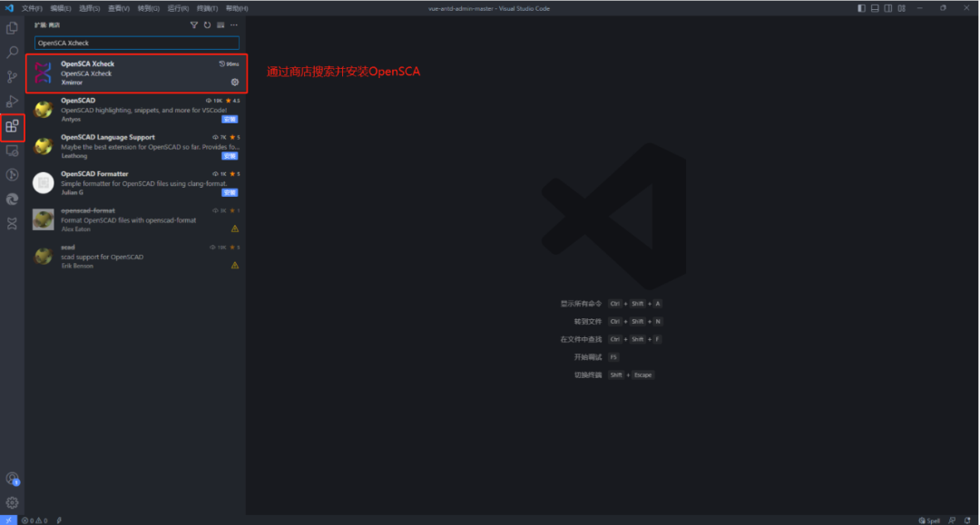The height and width of the screenshot is (525, 980).
Task: Install the OpenSCAD Formatter extension
Action: (x=230, y=192)
